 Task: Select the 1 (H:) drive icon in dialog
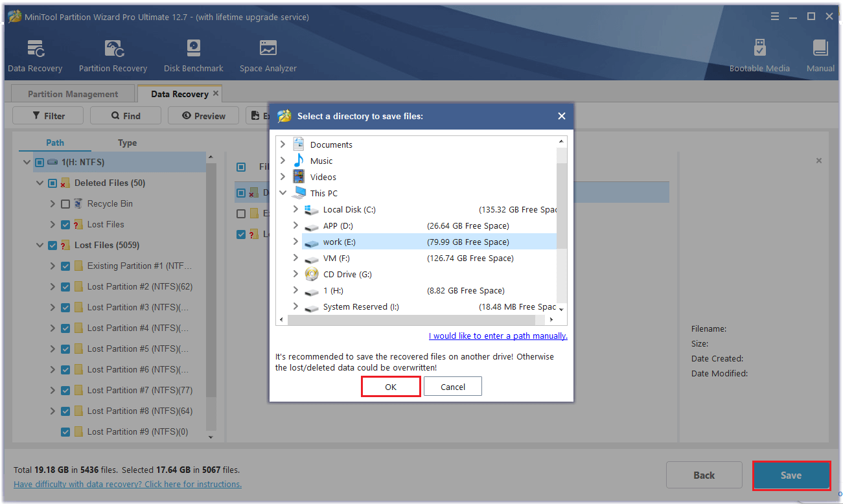tap(312, 291)
